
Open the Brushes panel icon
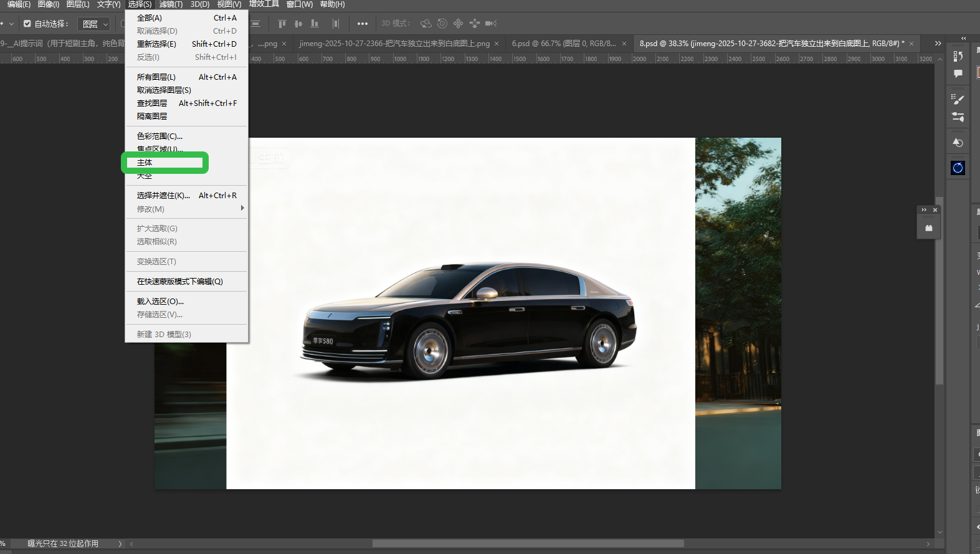click(x=958, y=98)
